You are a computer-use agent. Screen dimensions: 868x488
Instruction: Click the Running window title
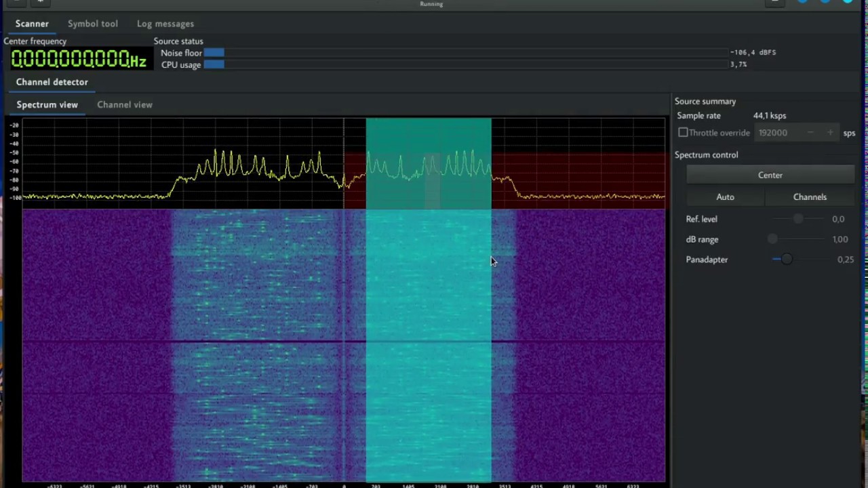pos(431,4)
